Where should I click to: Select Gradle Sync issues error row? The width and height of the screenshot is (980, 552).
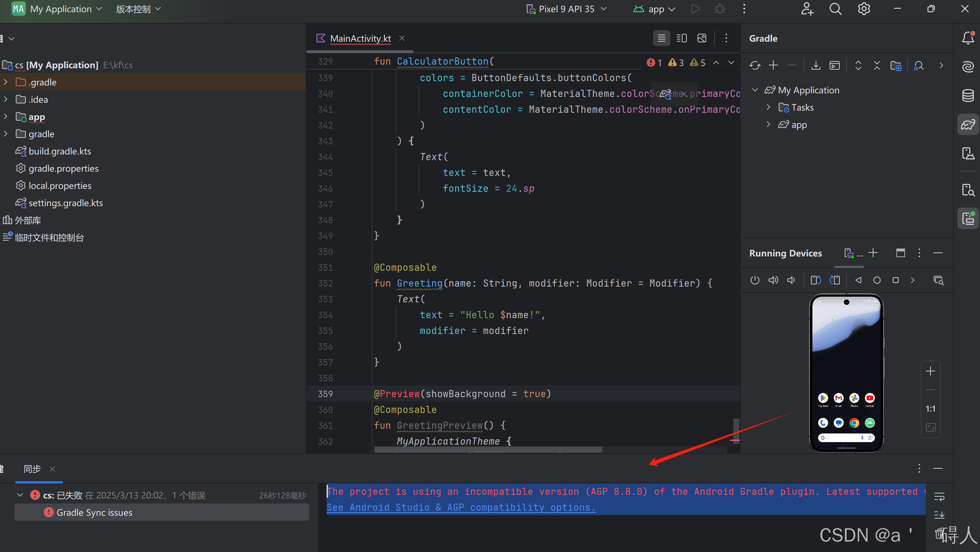[x=162, y=512]
